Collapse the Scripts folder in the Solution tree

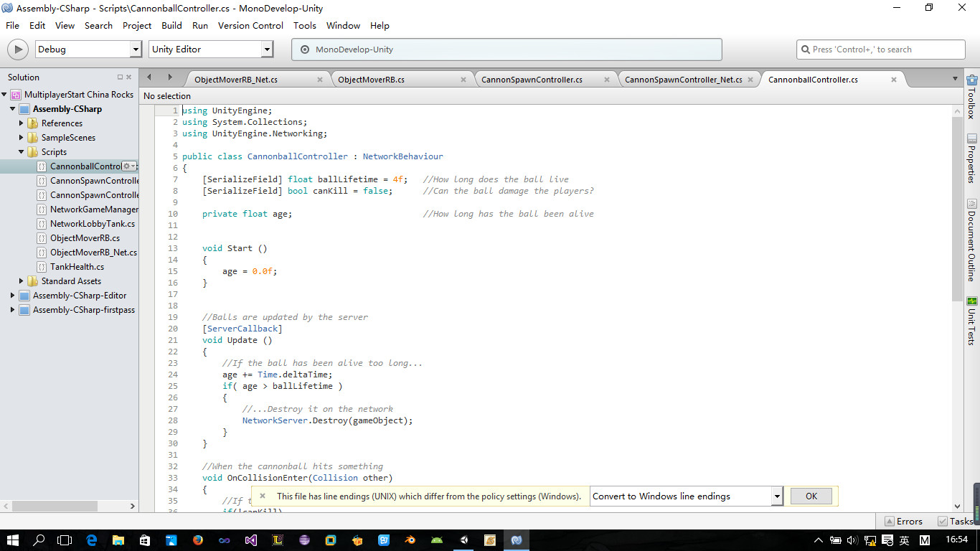22,152
